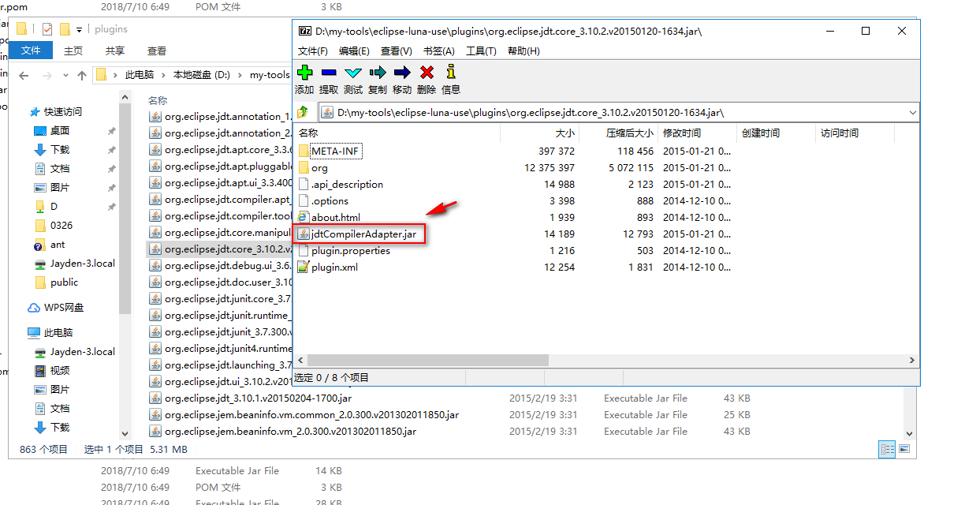
Task: Switch to the 查看 ribbon tab in Explorer
Action: click(157, 51)
